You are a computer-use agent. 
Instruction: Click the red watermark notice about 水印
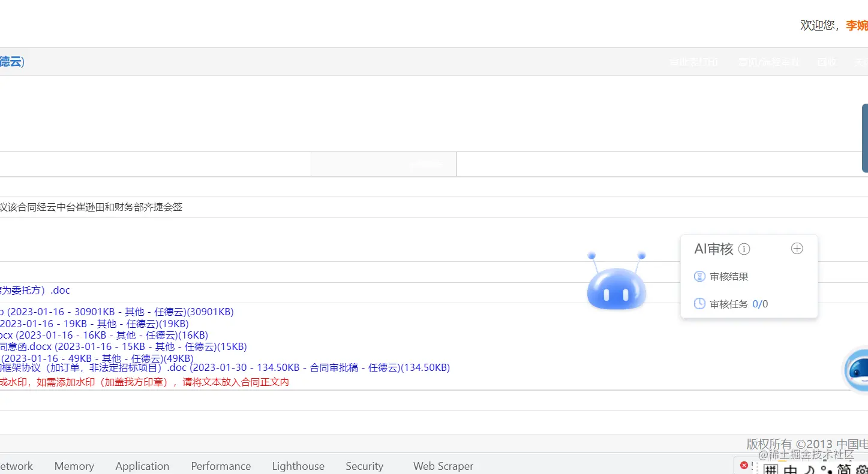pos(145,382)
